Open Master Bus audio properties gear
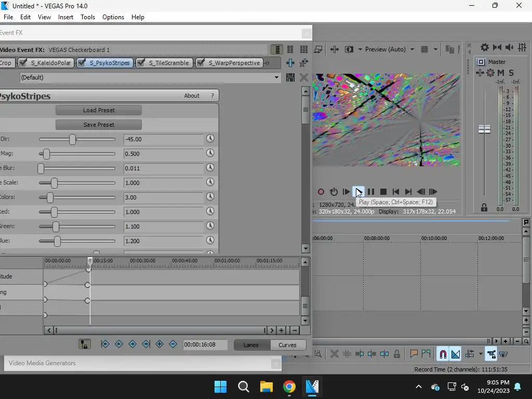 (485, 47)
